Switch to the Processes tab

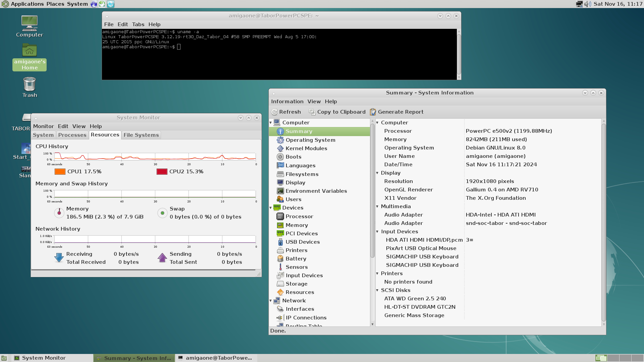(72, 135)
